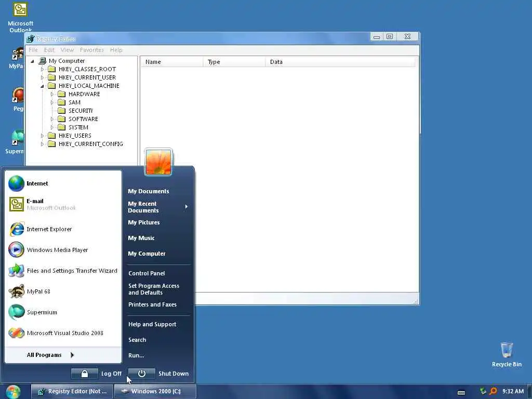Image resolution: width=532 pixels, height=399 pixels.
Task: Click the HKEY_CLASSES_ROOT folder icon
Action: point(51,69)
